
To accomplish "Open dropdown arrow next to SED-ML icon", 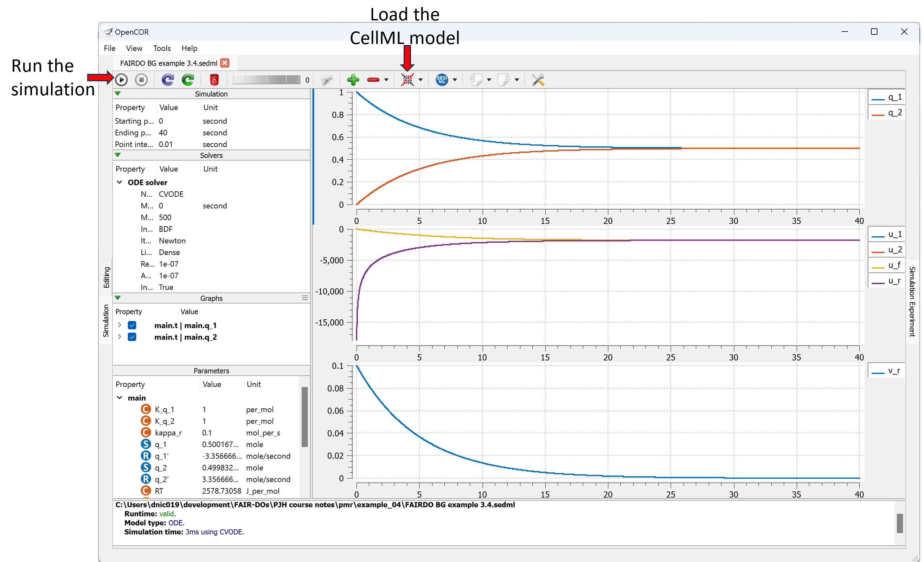I will point(455,79).
